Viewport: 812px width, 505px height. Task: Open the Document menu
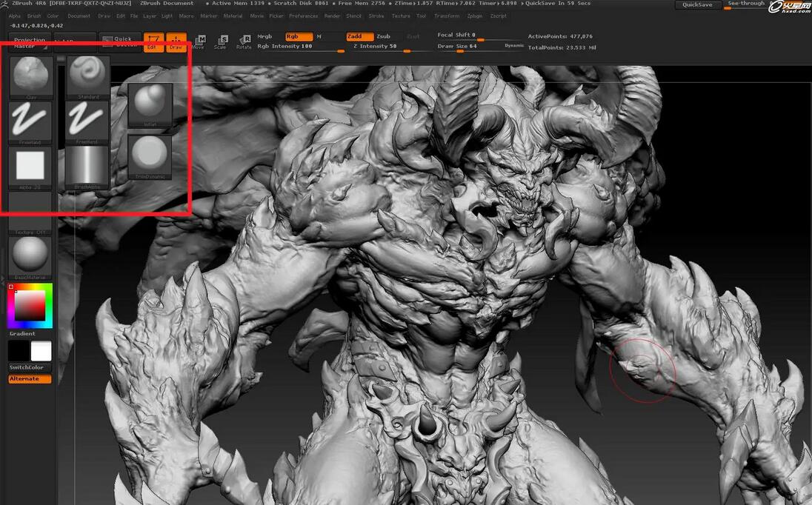point(79,16)
